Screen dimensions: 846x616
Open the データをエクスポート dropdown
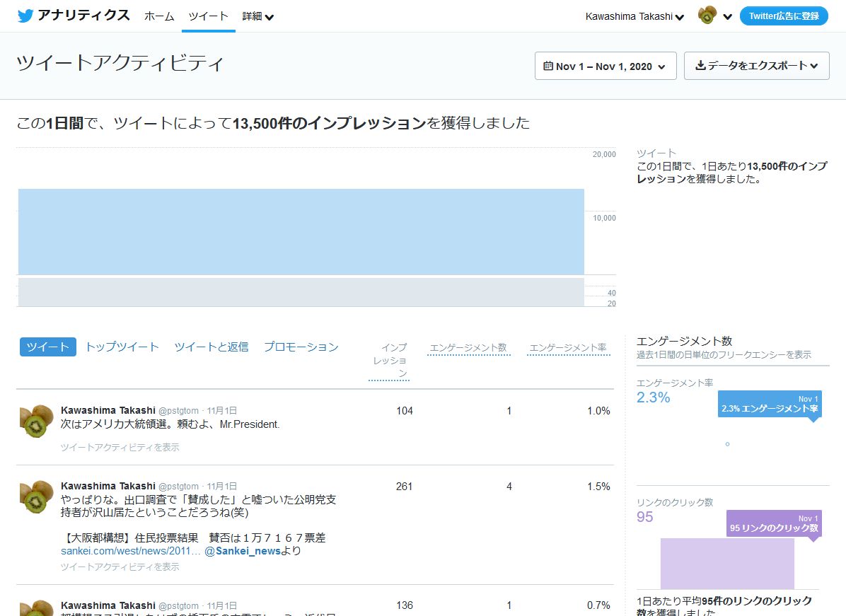[756, 66]
